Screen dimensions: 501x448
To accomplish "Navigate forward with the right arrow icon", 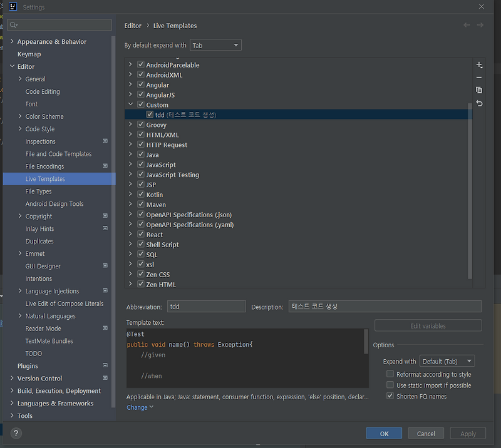I will (480, 25).
